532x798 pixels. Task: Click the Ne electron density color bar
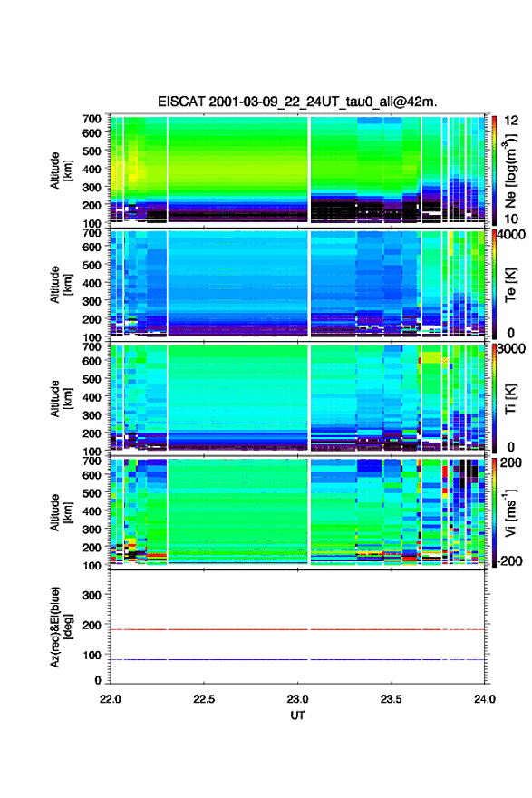(x=494, y=170)
